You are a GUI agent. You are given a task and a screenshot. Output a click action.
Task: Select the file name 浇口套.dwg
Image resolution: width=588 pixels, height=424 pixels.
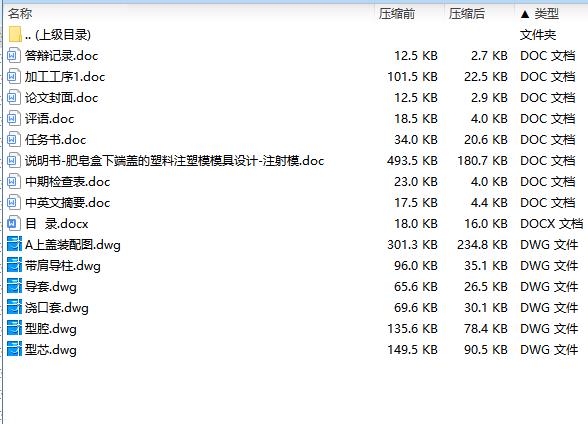point(57,308)
